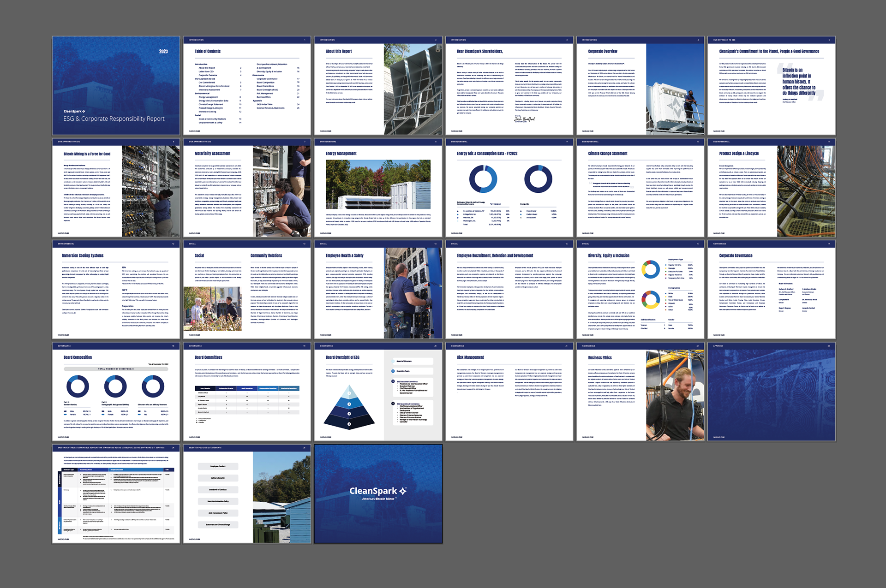Open the Employee Health & Safety page

point(378,290)
